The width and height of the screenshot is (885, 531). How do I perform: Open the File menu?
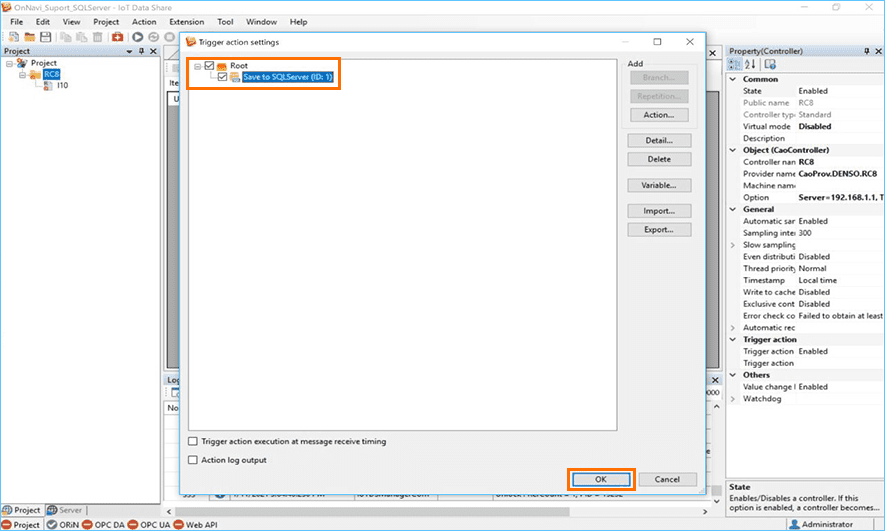click(17, 22)
